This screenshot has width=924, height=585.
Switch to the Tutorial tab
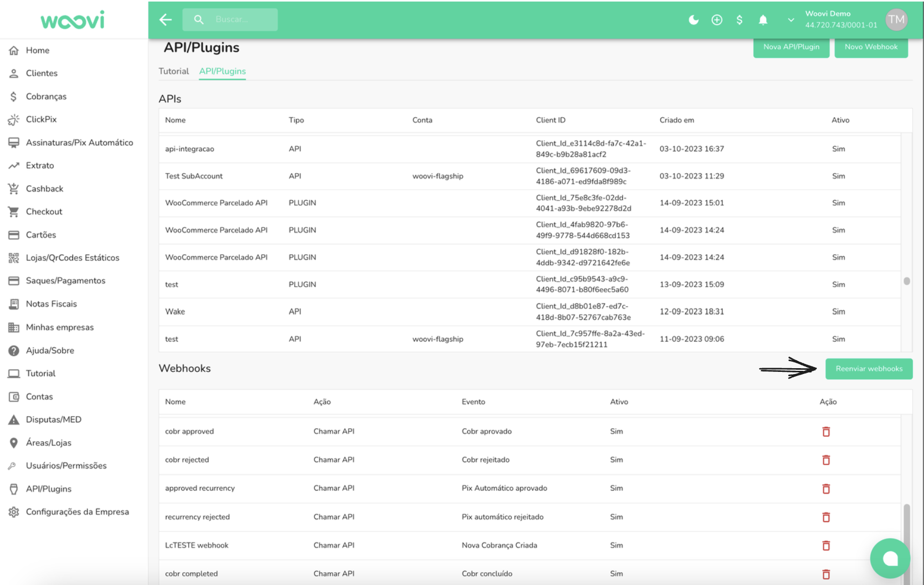pyautogui.click(x=174, y=71)
